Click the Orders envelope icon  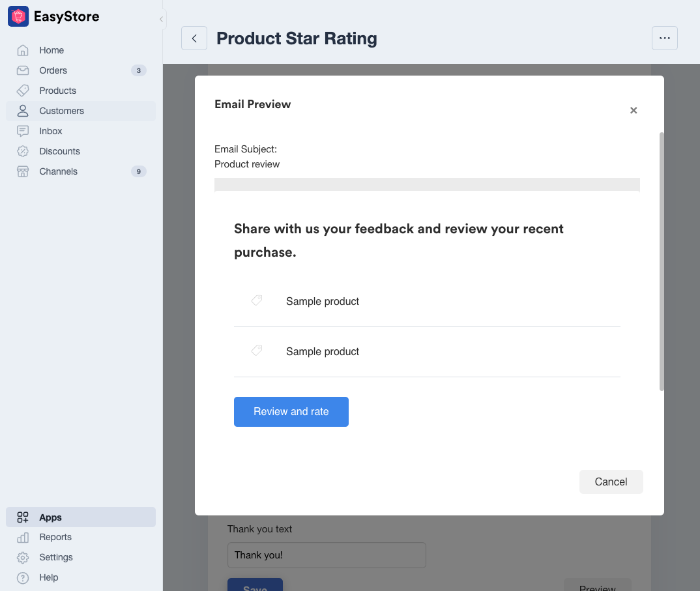coord(23,70)
